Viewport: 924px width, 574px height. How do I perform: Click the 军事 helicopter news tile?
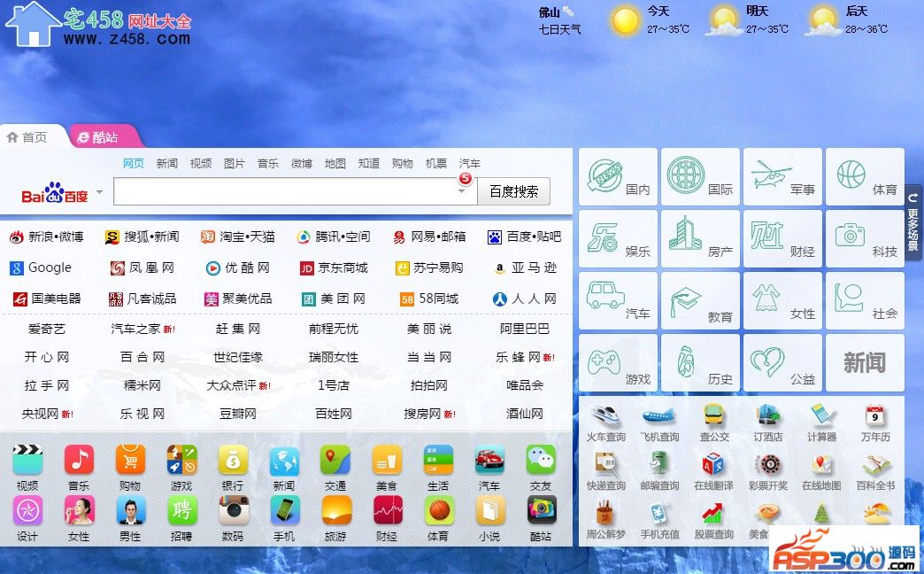[782, 177]
